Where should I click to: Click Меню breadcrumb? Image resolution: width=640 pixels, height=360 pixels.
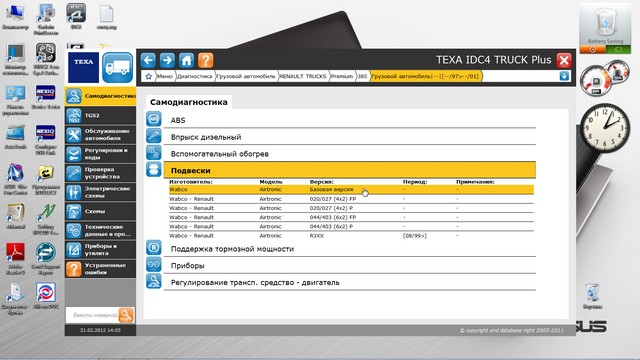point(164,76)
